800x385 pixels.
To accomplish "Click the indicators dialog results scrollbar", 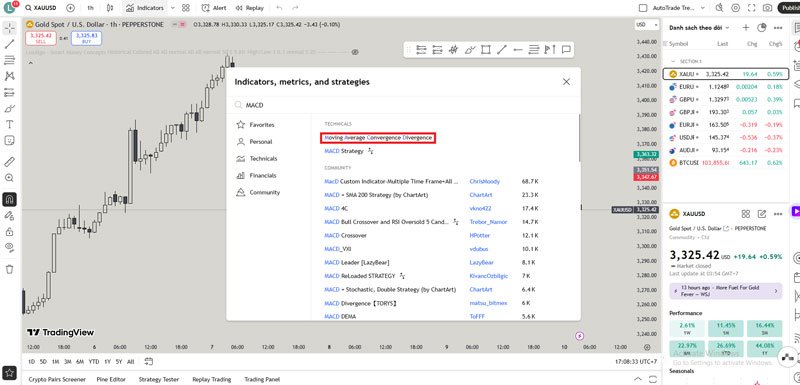I will pos(579,138).
